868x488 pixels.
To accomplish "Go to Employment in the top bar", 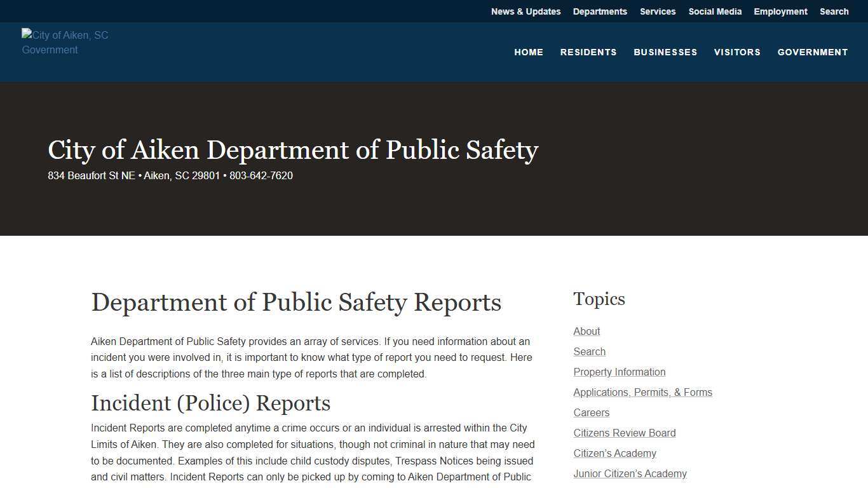I will [x=780, y=11].
